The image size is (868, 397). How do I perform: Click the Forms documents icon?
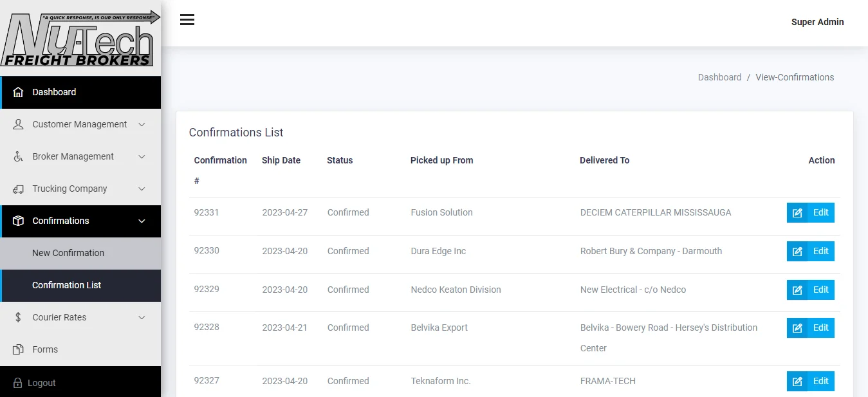click(x=18, y=349)
